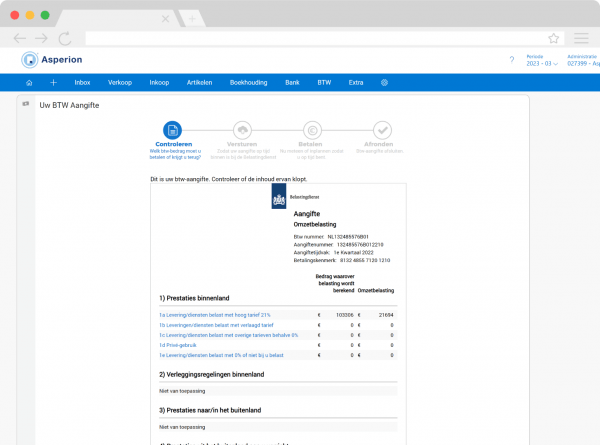Screen dimensions: 600x445
Task: Select the Afronden checkmark step icon
Action: coord(382,130)
